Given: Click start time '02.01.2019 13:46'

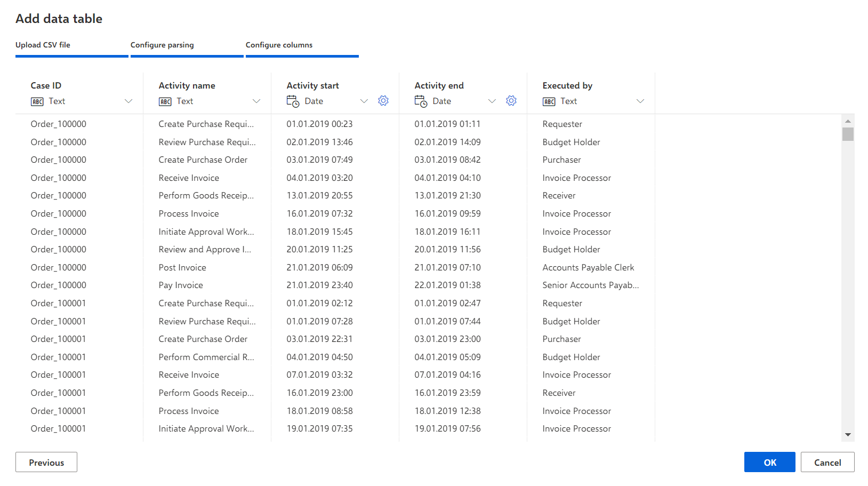Looking at the screenshot, I should (319, 142).
